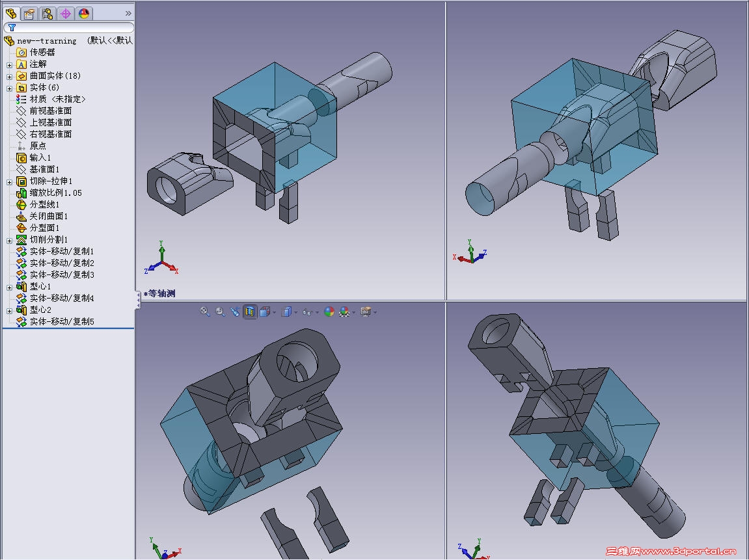Select the 传感器 sensors folder

pyautogui.click(x=42, y=52)
